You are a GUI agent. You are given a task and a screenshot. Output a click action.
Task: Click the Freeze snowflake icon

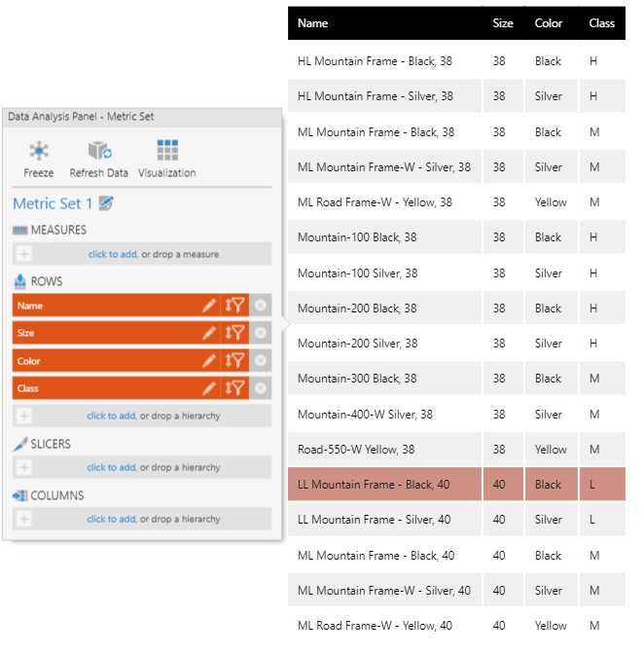(x=39, y=151)
